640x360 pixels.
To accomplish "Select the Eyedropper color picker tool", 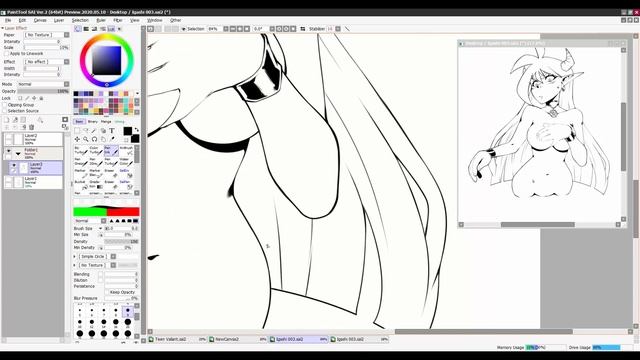I will click(x=111, y=139).
